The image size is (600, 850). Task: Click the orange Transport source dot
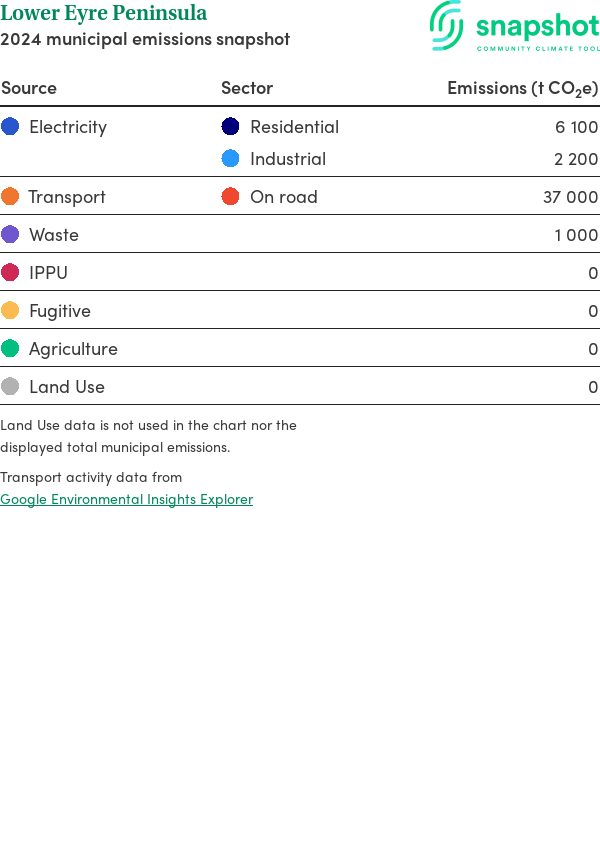point(10,196)
